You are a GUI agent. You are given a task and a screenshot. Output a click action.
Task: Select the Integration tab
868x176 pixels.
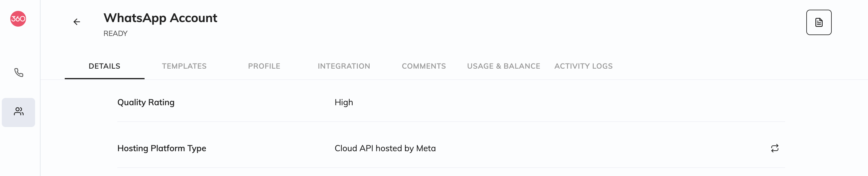344,66
